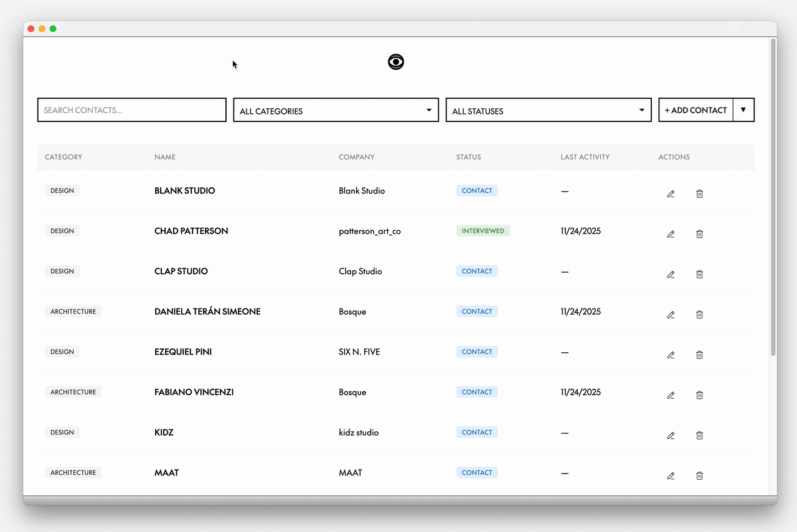Delete the Ezequiel Pini contact
This screenshot has height=532, width=797.
(699, 355)
